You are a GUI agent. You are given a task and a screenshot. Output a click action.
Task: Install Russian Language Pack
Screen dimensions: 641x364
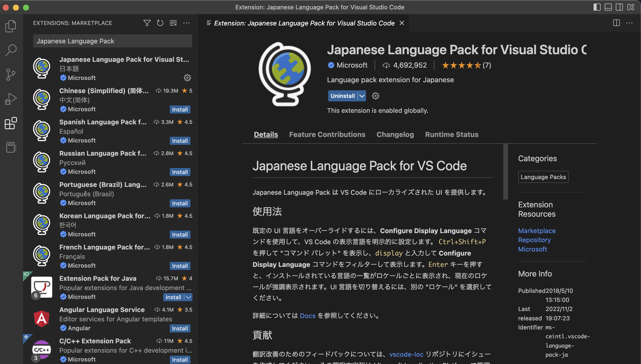pos(180,172)
